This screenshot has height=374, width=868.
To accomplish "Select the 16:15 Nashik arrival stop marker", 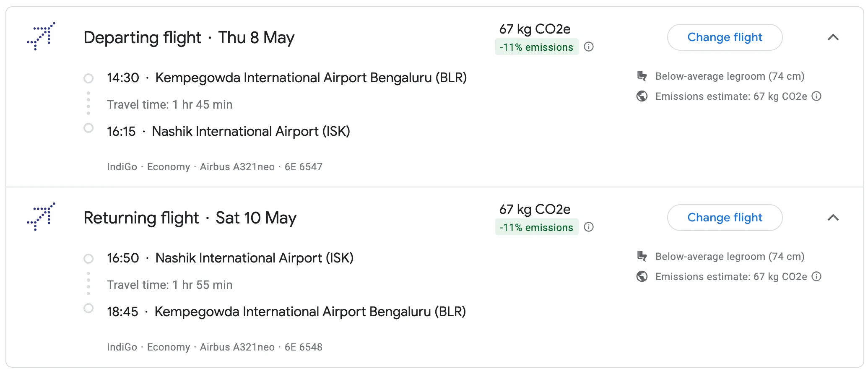I will click(88, 128).
